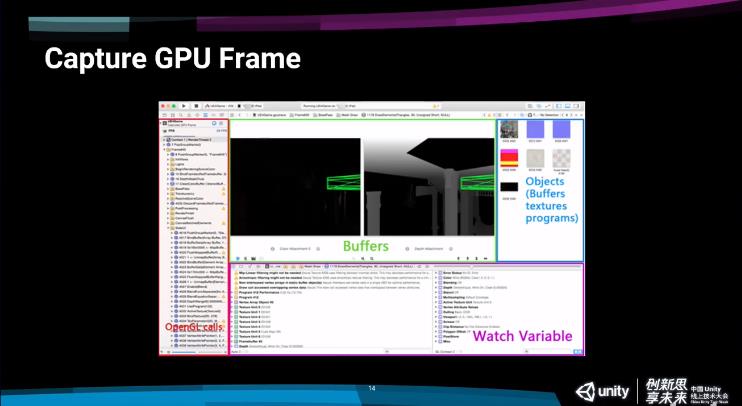Select the black texture object thumbnail

(509, 187)
